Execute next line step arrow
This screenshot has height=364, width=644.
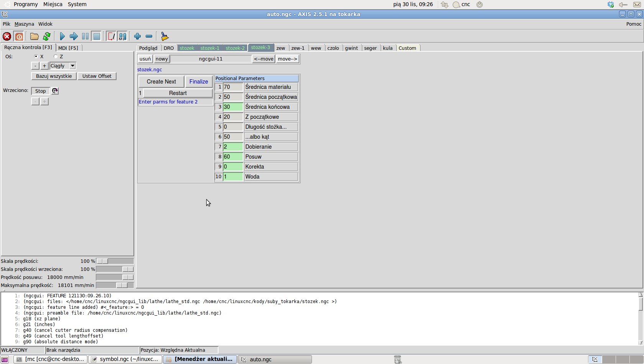coord(74,36)
